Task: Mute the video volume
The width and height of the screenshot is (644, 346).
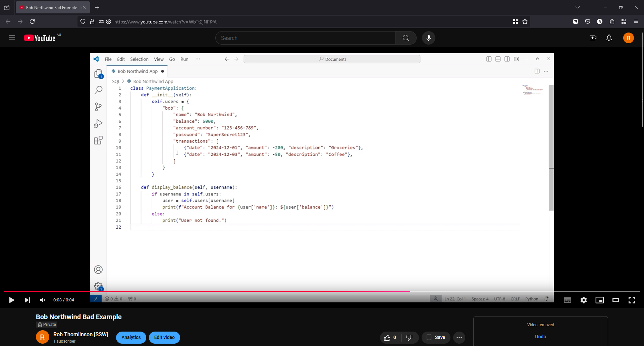Action: [43, 300]
